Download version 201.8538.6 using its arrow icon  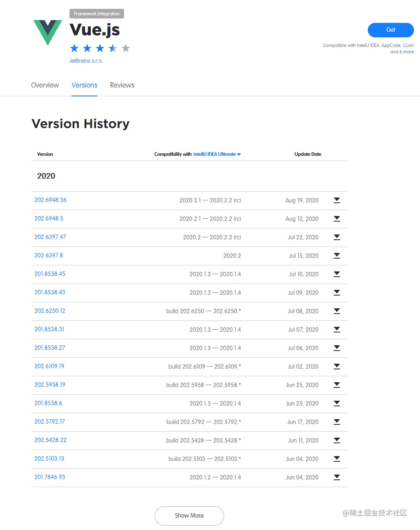click(337, 404)
